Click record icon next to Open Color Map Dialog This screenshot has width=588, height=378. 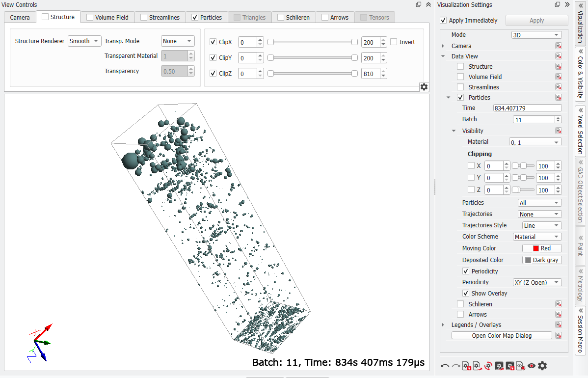559,336
